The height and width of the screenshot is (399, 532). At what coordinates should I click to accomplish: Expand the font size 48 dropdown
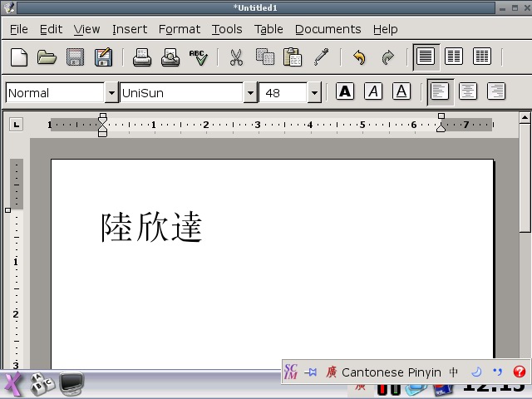pos(313,92)
